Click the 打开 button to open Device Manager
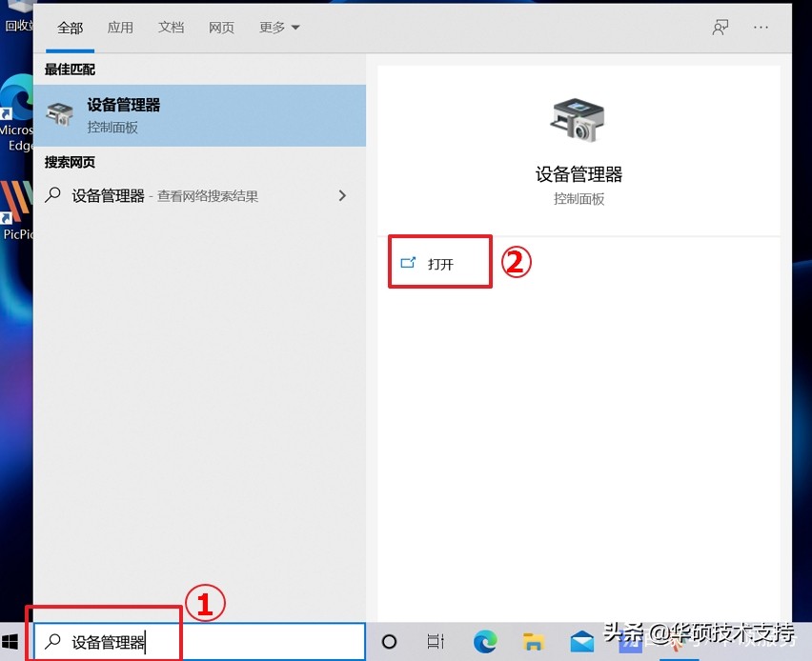The image size is (812, 661). click(x=439, y=260)
